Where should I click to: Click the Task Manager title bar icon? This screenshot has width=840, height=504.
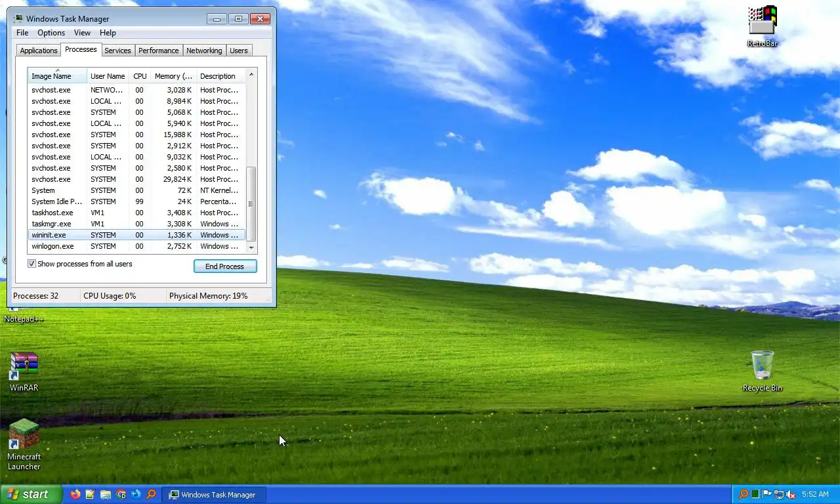(18, 19)
